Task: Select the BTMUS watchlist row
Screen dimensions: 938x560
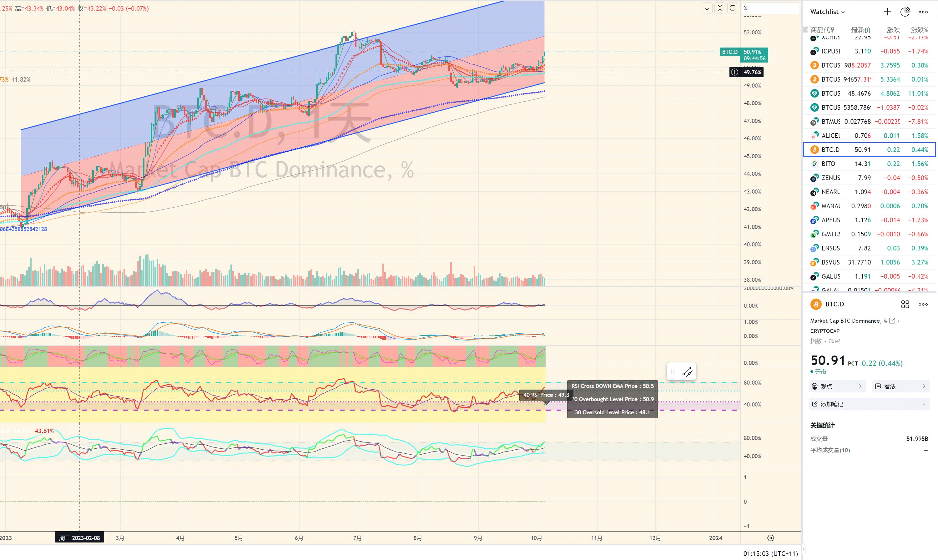Action: 869,122
